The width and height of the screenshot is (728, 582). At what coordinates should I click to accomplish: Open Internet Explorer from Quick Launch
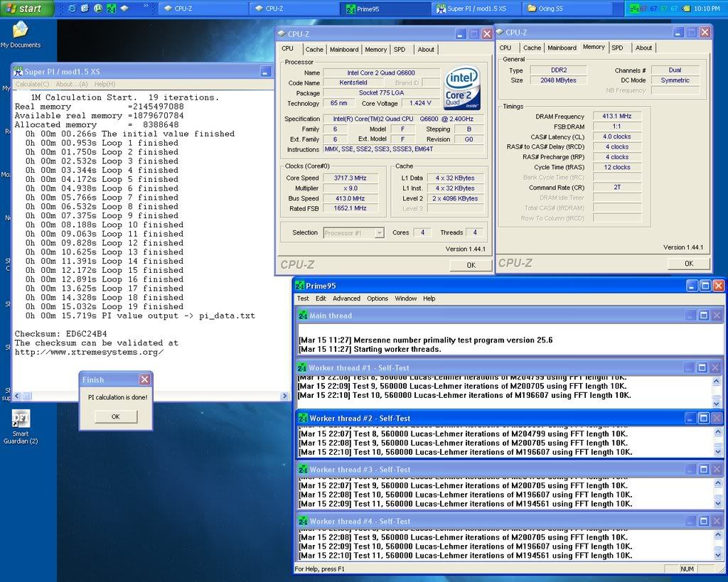(72, 9)
